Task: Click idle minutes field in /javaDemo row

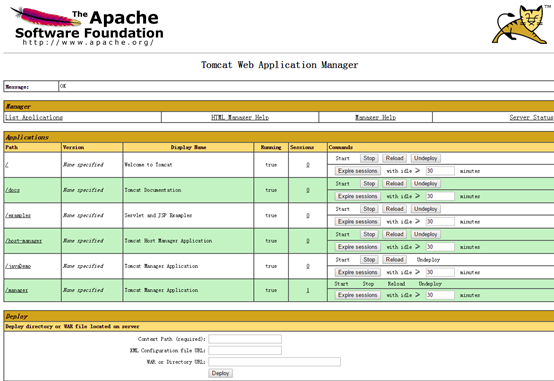Action: click(440, 272)
